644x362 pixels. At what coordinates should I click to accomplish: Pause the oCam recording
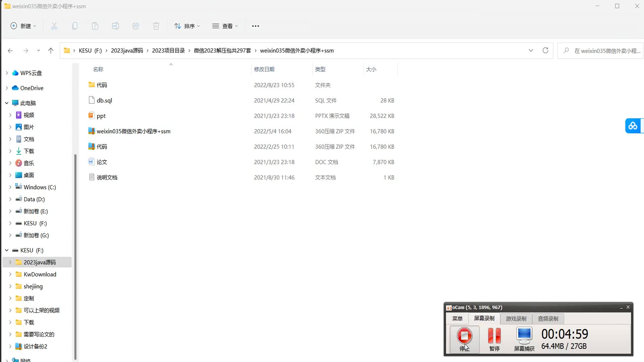coord(494,336)
